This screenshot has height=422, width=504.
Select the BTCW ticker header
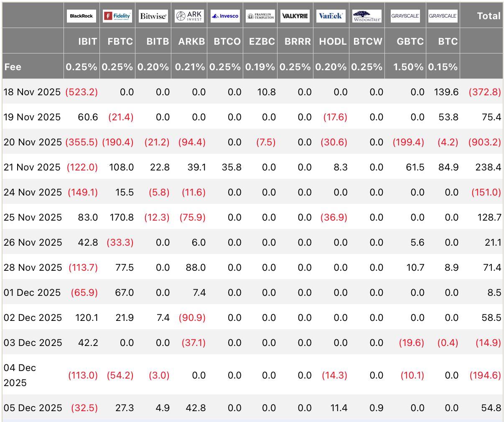(x=368, y=41)
